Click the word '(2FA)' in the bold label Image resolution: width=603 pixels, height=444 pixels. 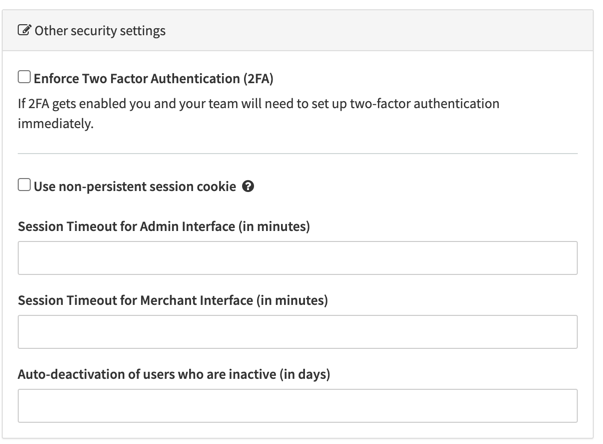click(x=252, y=78)
